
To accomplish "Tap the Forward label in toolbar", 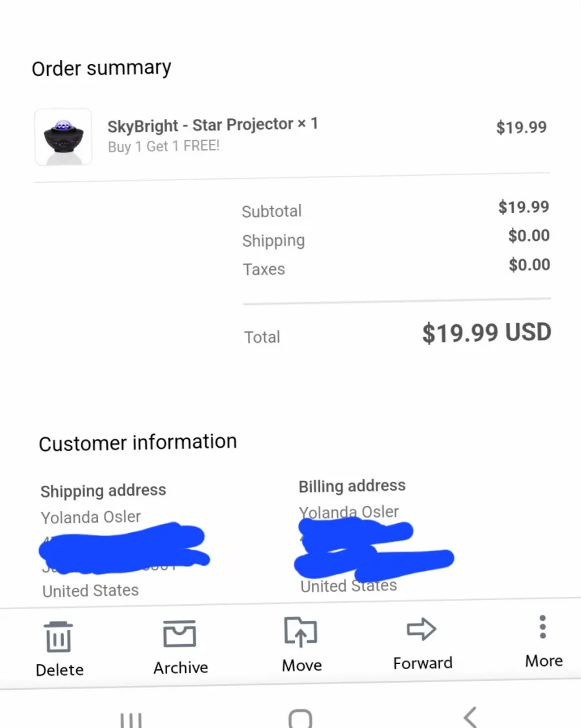I will pyautogui.click(x=422, y=663).
